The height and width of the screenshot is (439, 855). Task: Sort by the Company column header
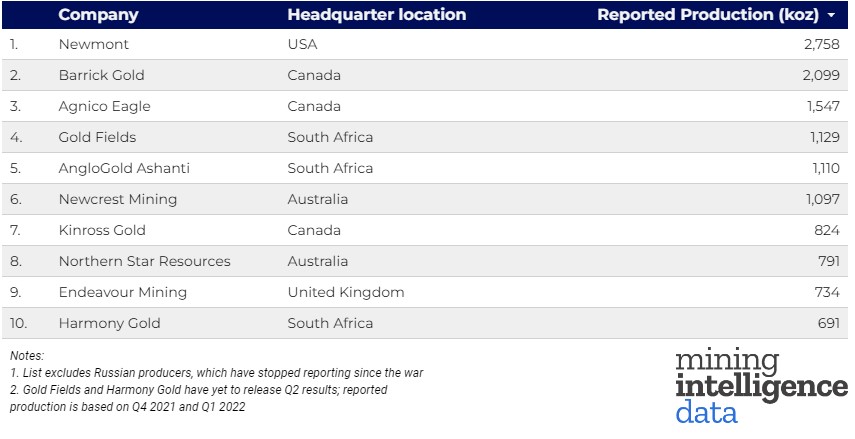click(98, 15)
